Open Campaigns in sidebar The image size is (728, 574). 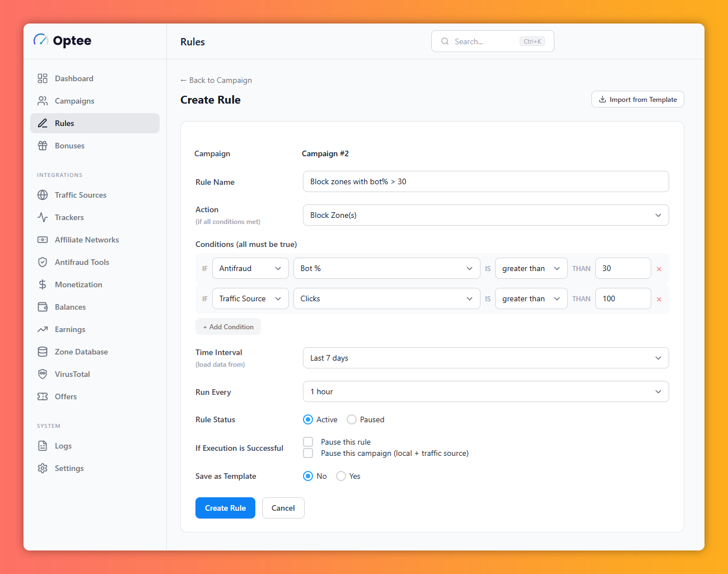coord(95,101)
